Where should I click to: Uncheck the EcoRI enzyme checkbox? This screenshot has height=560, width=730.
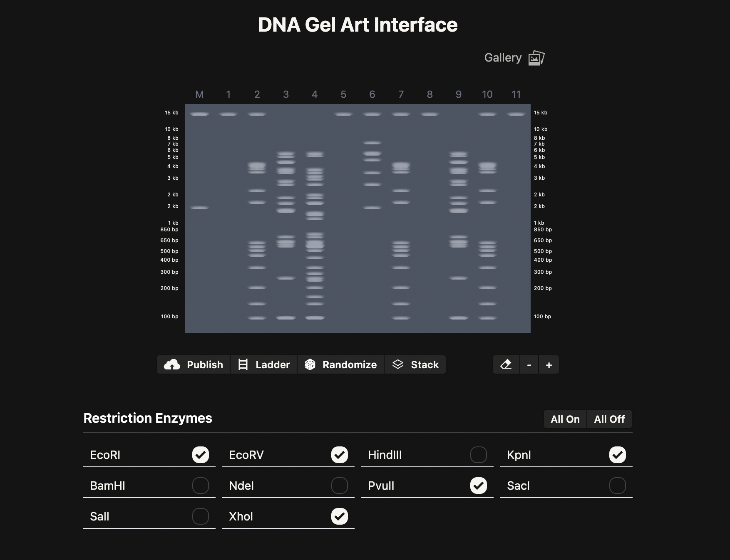click(x=200, y=455)
